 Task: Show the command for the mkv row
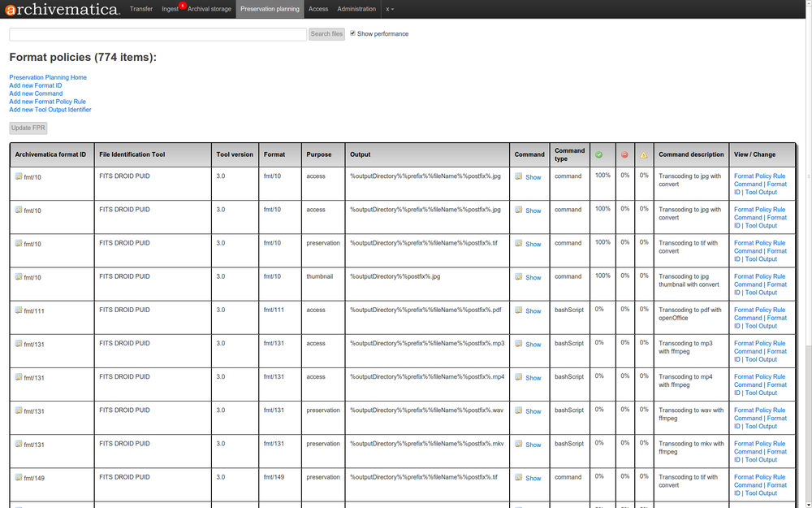coord(533,445)
